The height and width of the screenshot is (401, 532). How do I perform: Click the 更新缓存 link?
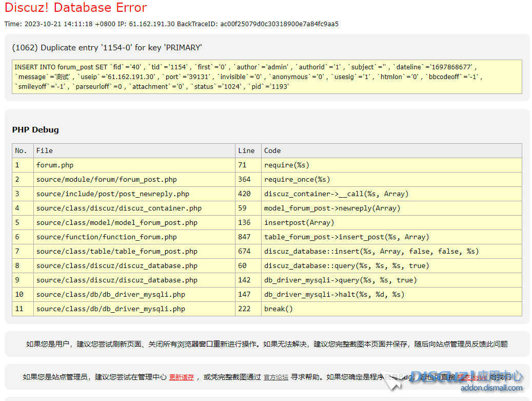point(182,377)
